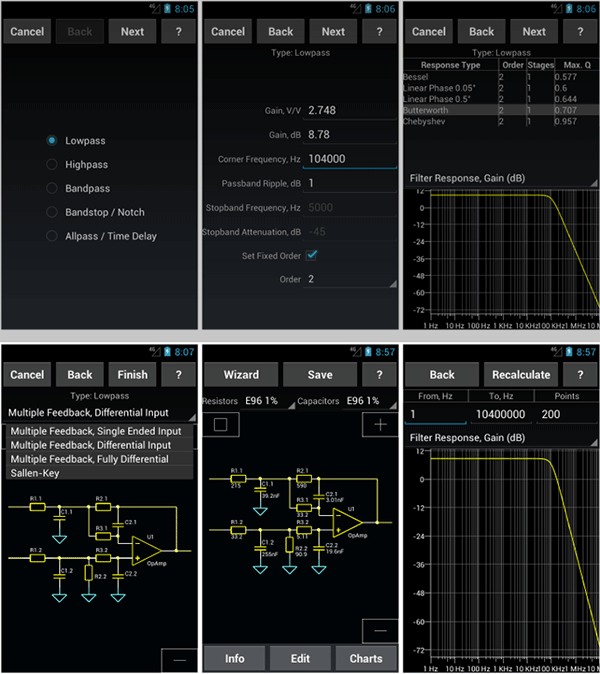Select the Chebyshev response row

pos(501,121)
